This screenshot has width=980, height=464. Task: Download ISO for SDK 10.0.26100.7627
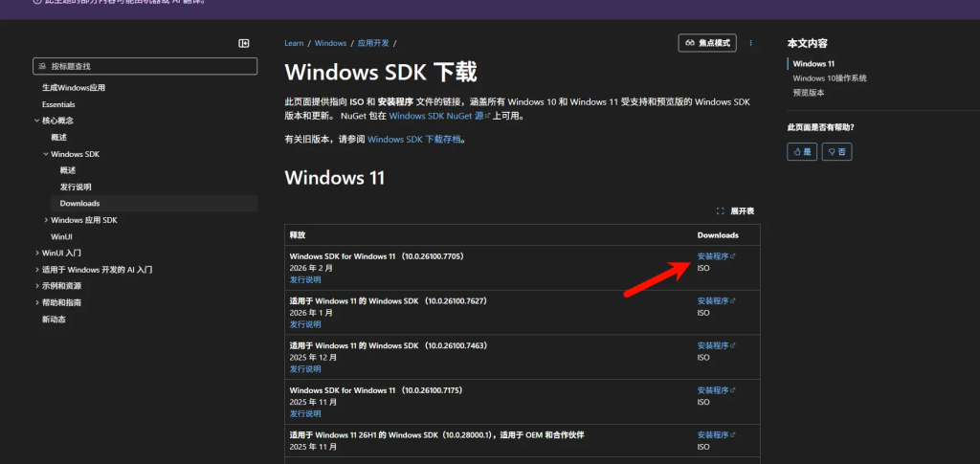(703, 313)
